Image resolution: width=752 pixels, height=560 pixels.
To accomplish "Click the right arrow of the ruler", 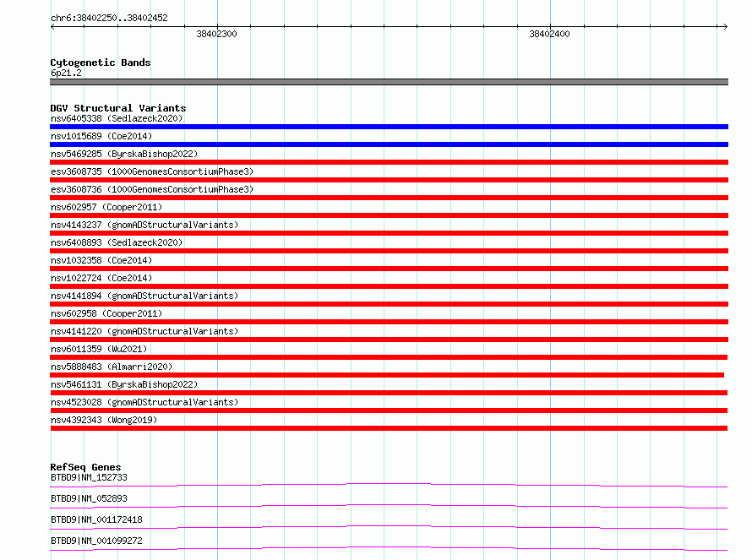I will coord(725,27).
